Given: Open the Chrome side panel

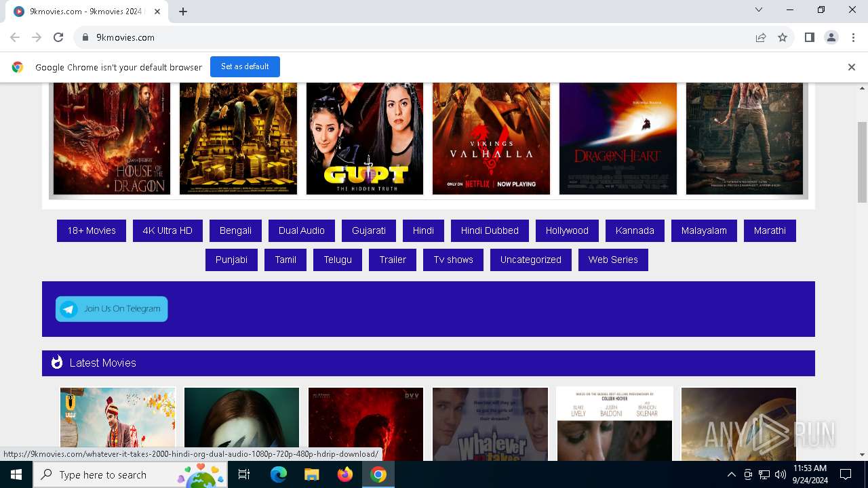Looking at the screenshot, I should click(809, 37).
